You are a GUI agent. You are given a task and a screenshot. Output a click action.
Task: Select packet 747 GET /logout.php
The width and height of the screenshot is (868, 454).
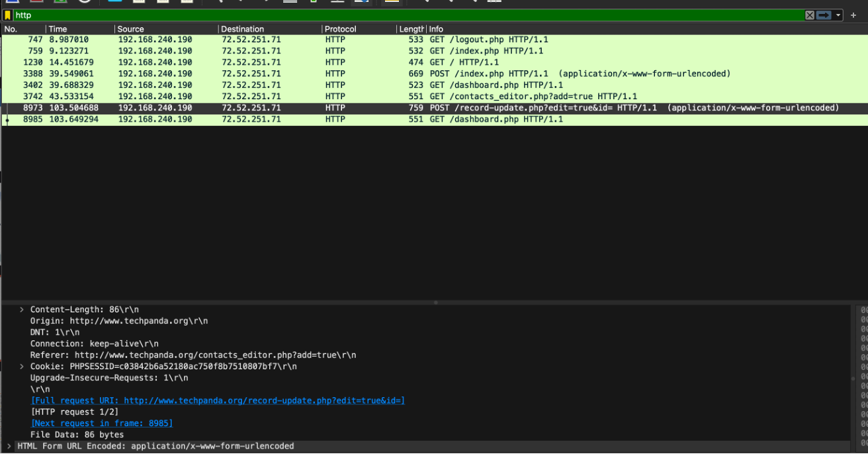click(x=434, y=40)
